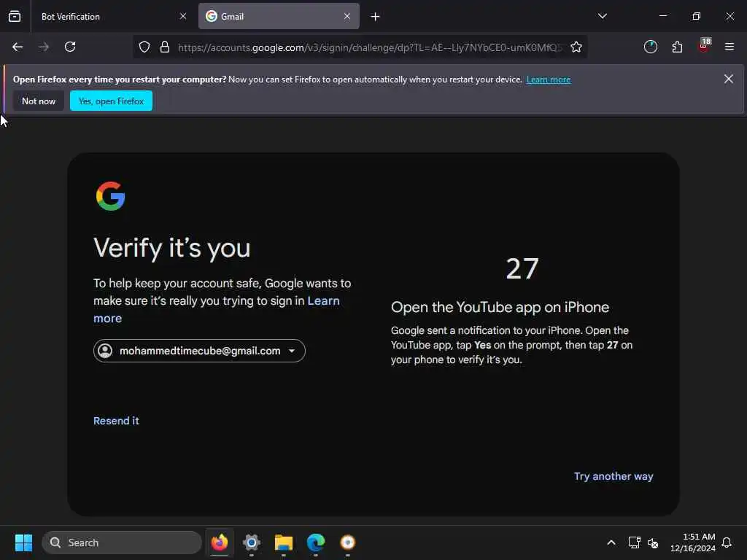Click the Open the YouTube app heading

500,307
